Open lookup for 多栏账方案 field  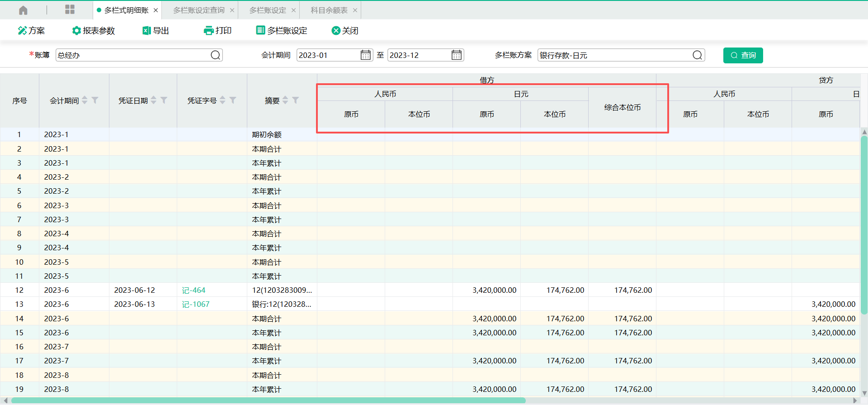[x=698, y=55]
